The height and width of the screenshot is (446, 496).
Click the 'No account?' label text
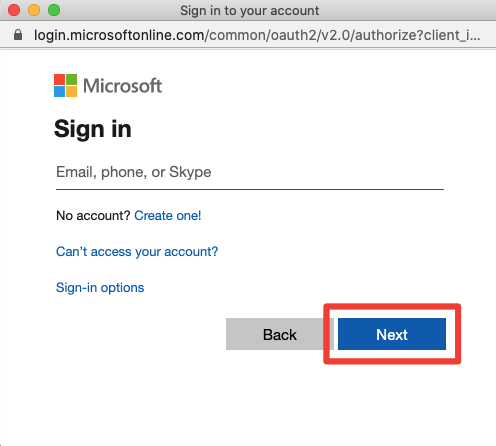tap(93, 216)
